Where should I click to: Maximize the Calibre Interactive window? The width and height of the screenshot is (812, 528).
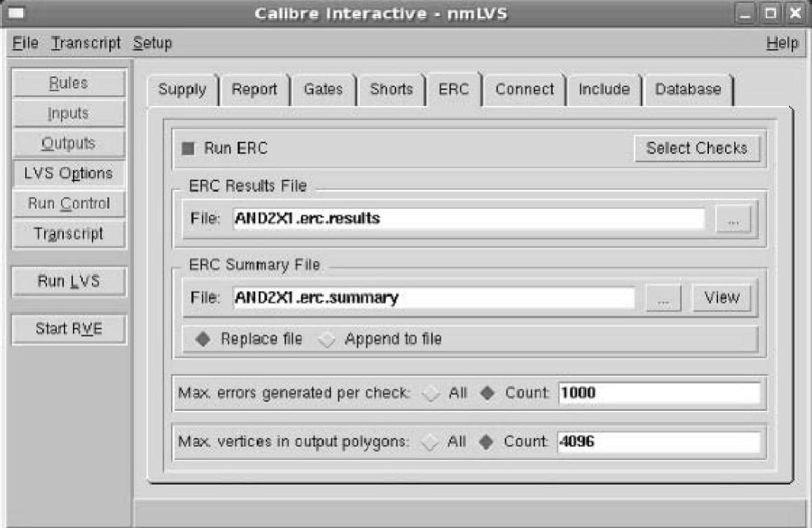click(x=771, y=13)
